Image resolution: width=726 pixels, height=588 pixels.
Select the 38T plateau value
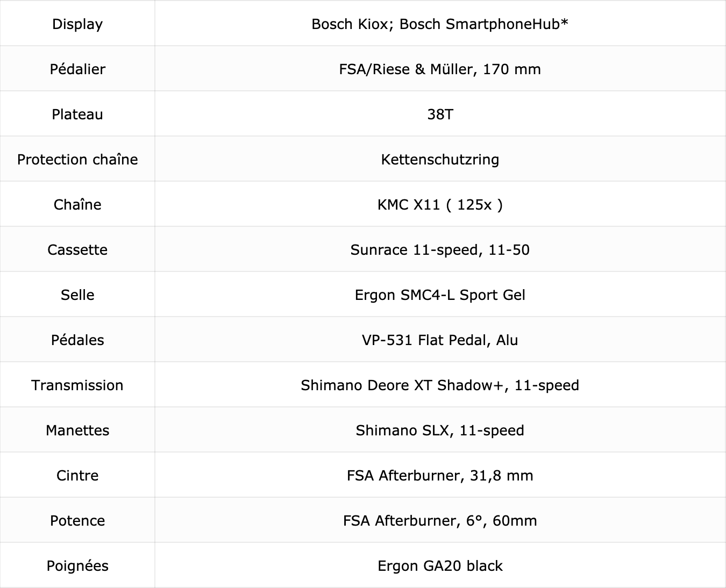pyautogui.click(x=440, y=114)
